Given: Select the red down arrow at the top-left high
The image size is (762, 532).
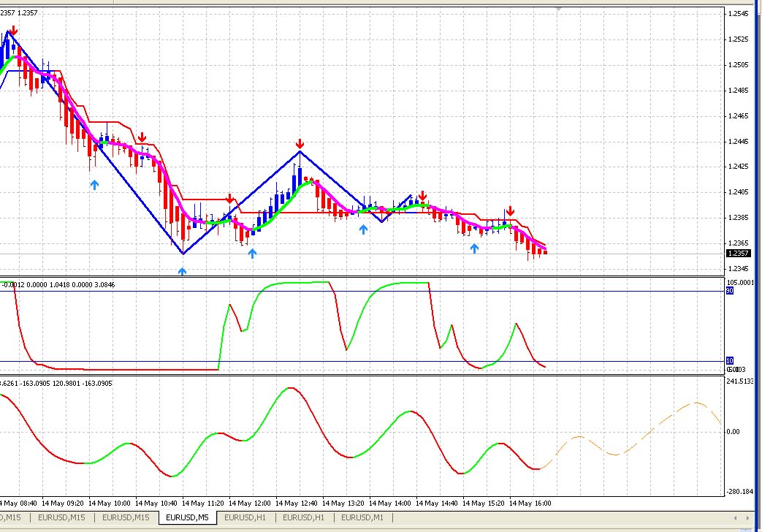Looking at the screenshot, I should tap(13, 31).
